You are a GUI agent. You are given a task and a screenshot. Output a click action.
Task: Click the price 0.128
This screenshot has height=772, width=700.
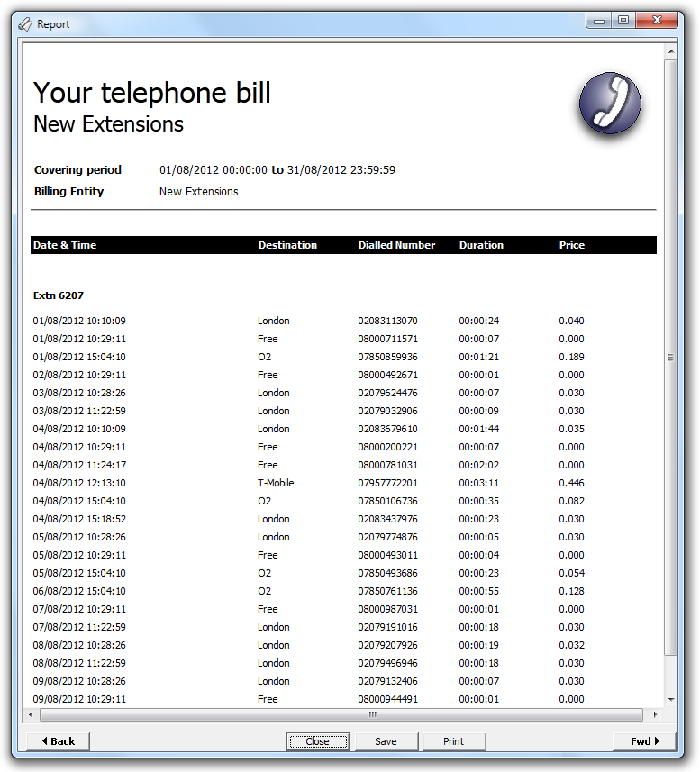[571, 591]
